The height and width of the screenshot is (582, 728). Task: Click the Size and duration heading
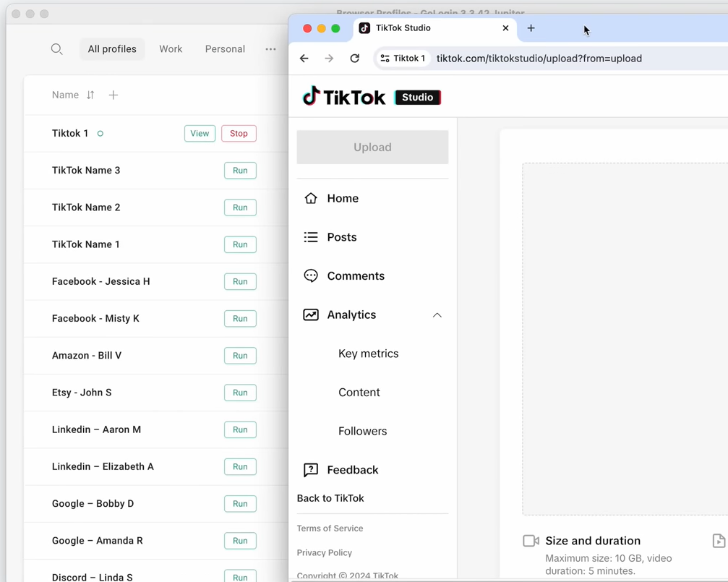[x=593, y=541]
